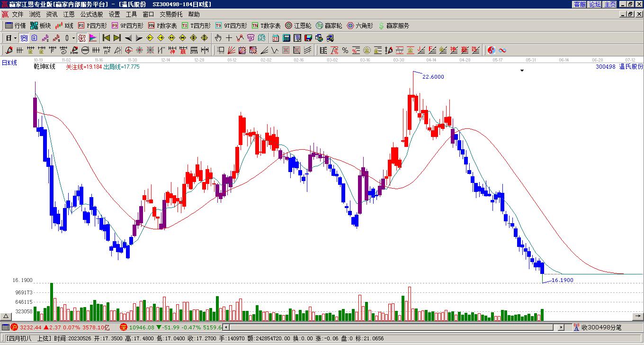Open the calendar icon labeled 21
644x345 pixels.
click(x=276, y=38)
